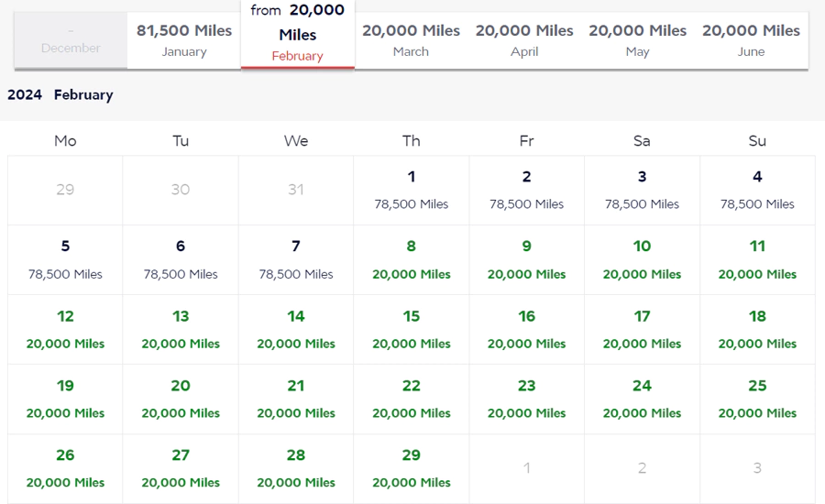This screenshot has height=504, width=825.
Task: Click Monday February 19 cell
Action: pyautogui.click(x=65, y=399)
